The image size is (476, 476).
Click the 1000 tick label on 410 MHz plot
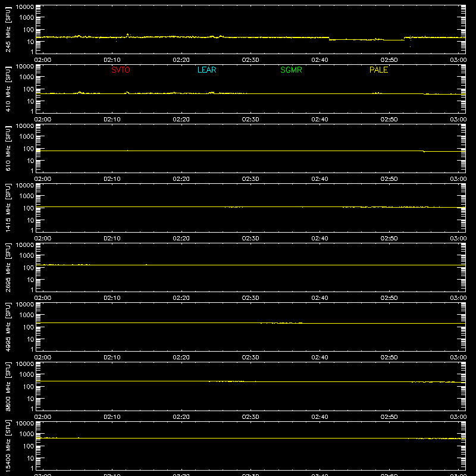pyautogui.click(x=27, y=77)
